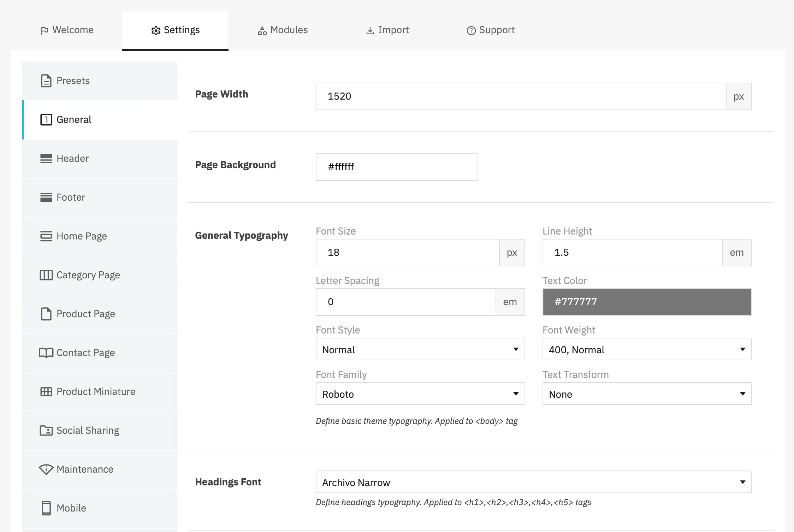Click the gear icon beside Settings
The width and height of the screenshot is (794, 532).
tap(156, 31)
